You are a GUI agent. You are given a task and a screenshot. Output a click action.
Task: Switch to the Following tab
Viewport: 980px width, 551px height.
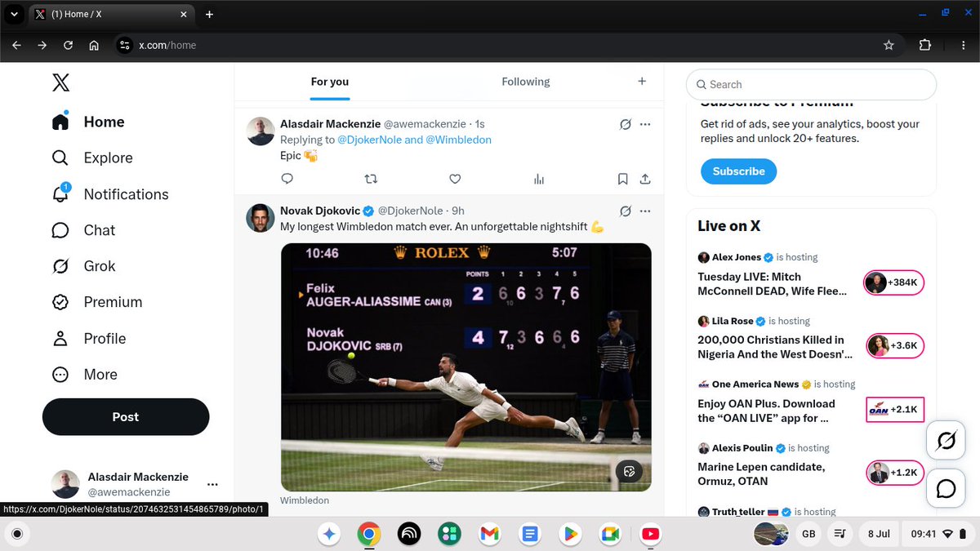click(525, 82)
